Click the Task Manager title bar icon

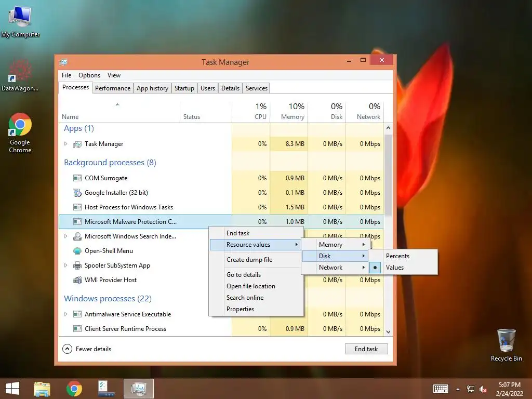[63, 62]
